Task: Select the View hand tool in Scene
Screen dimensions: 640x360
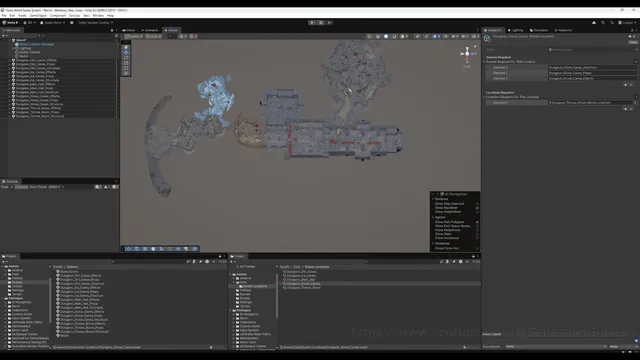Action: 126,47
